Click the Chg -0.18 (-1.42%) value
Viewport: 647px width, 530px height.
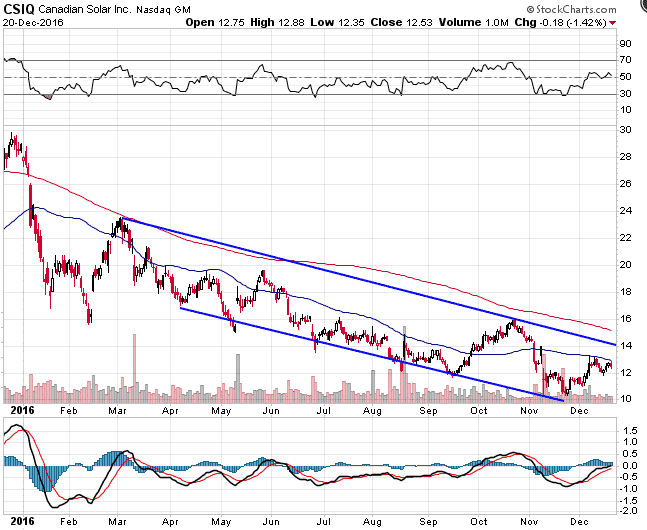coord(560,22)
